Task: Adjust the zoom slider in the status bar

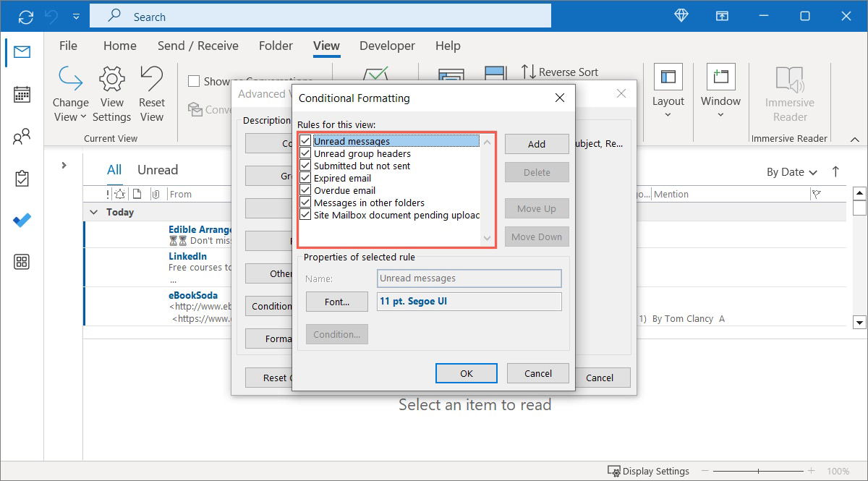Action: [x=758, y=471]
